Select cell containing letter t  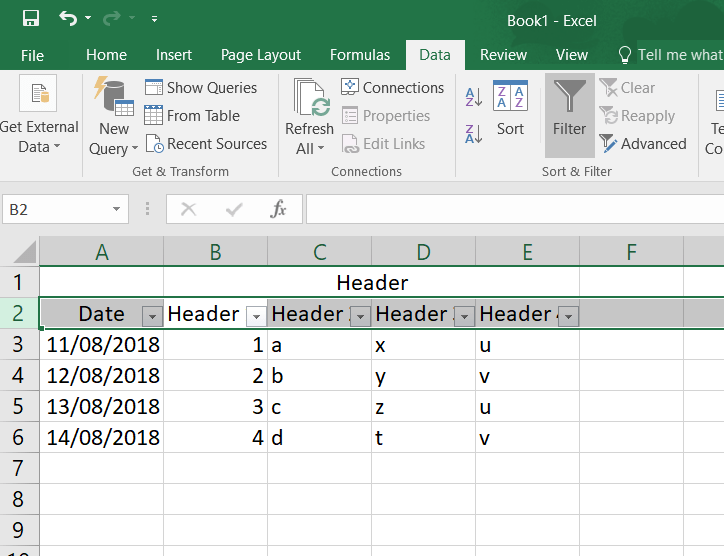(423, 437)
